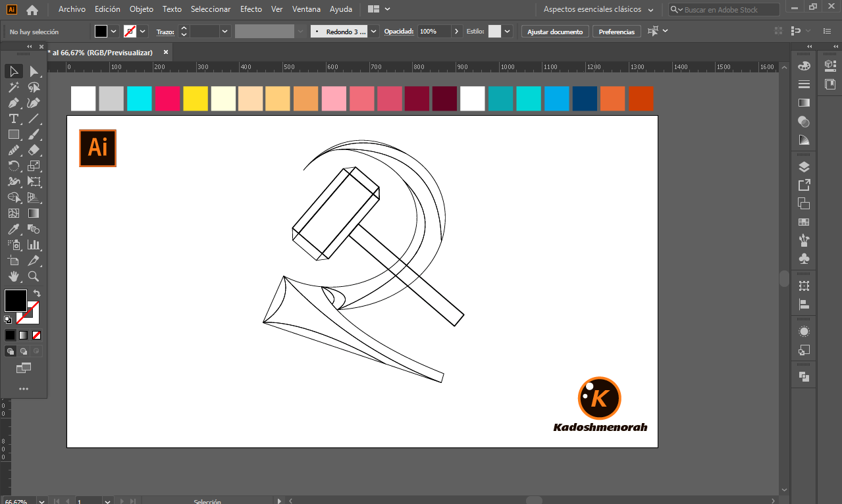
Task: Open the Ayuda menu
Action: tap(341, 9)
